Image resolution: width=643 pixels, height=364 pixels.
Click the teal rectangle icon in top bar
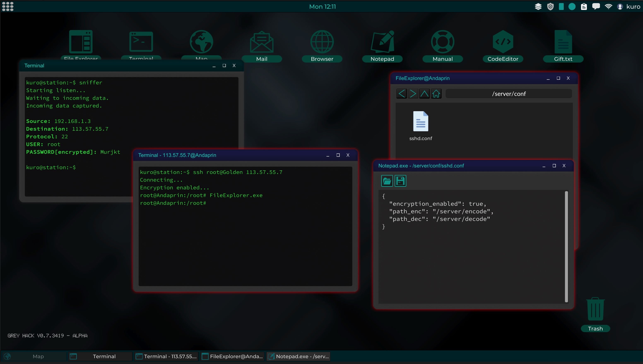(561, 6)
